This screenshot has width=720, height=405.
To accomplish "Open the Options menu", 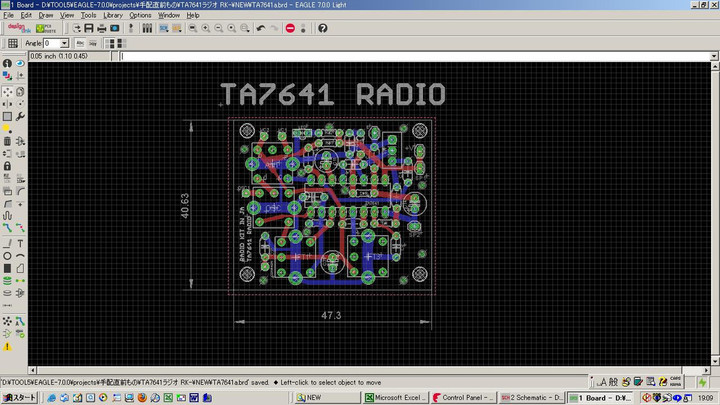I will (140, 16).
